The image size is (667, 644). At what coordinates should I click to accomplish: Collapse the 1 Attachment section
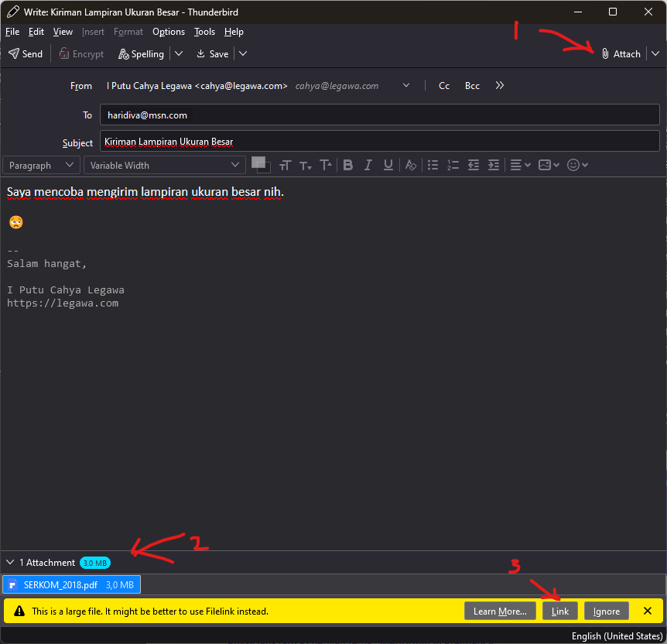point(11,563)
